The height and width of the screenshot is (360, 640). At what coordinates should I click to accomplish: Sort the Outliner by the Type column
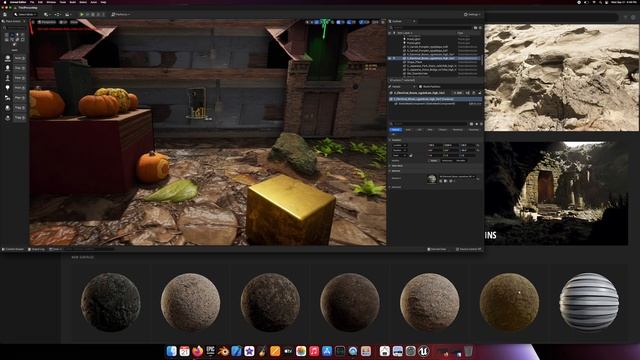[460, 33]
